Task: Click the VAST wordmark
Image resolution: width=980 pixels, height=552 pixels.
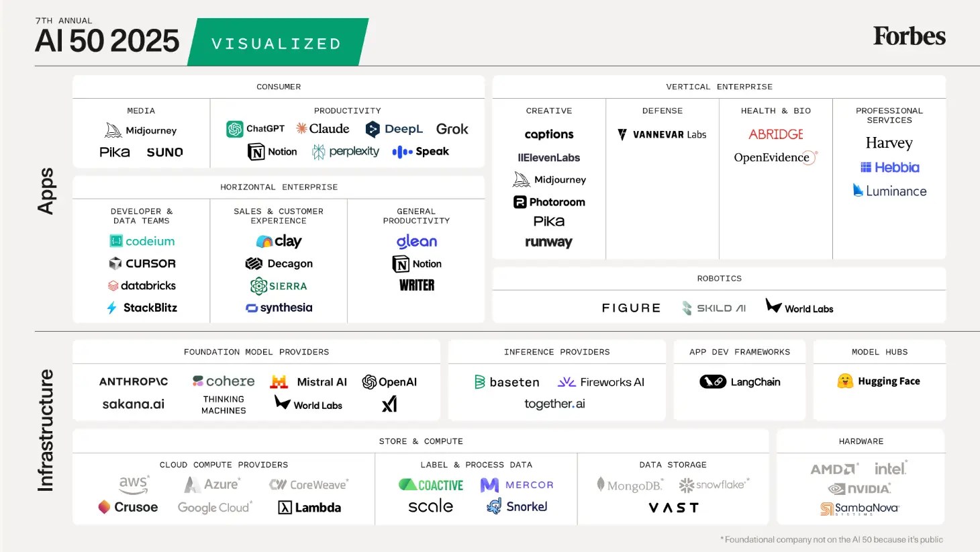Action: tap(674, 508)
